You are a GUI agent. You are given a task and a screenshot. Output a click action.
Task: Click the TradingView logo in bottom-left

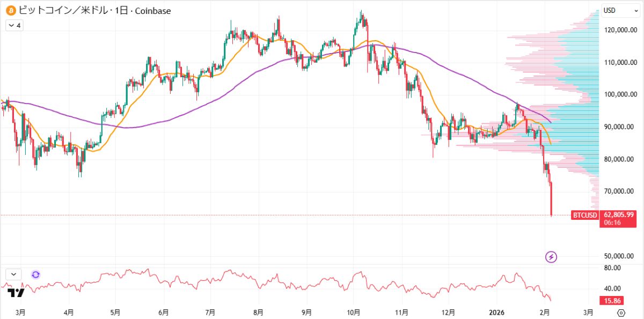16,293
